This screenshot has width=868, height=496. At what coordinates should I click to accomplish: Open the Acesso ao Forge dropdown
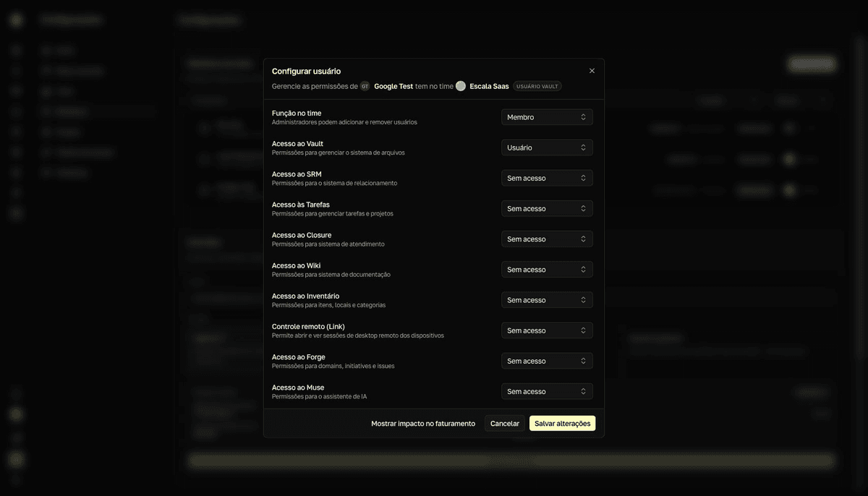(547, 361)
